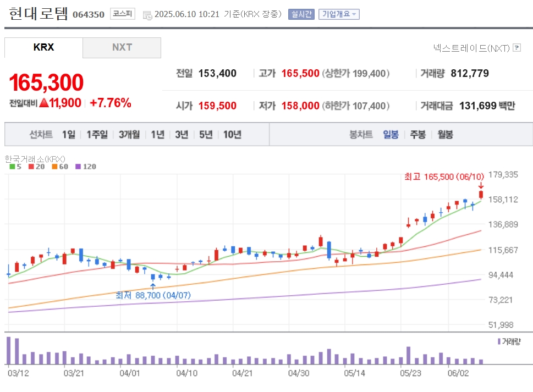Screen dimensions: 533x392
Task: Select the 주봉 weekly candle chart
Action: (418, 135)
